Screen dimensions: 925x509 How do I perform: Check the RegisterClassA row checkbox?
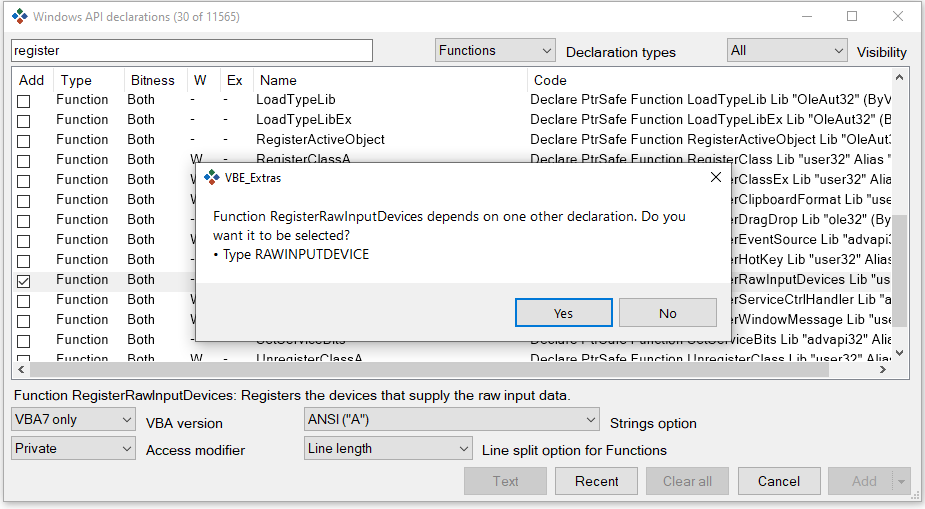click(24, 161)
